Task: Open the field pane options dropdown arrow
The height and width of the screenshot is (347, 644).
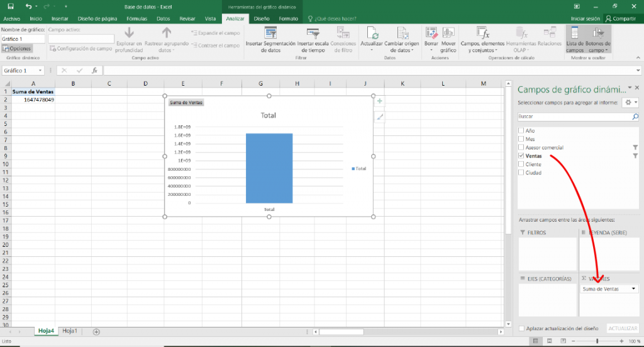Action: [630, 88]
